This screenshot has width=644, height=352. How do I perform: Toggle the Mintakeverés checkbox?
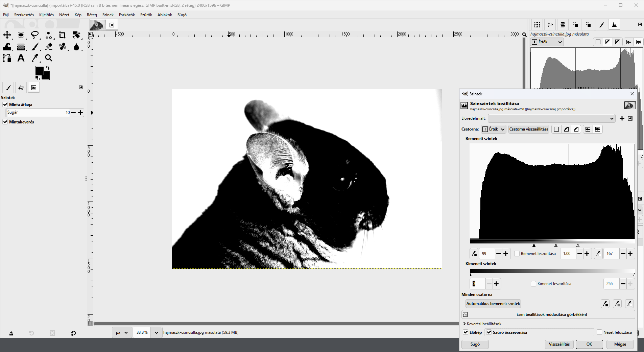click(x=5, y=122)
